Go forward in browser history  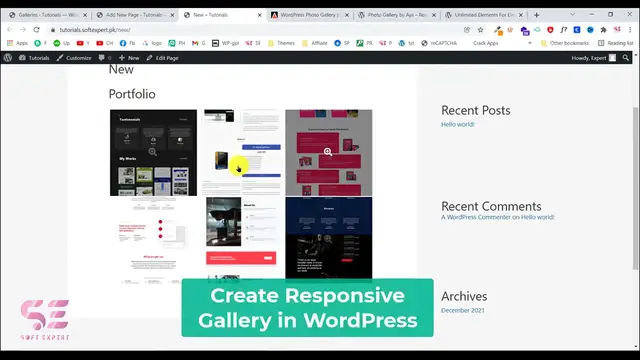pyautogui.click(x=23, y=30)
